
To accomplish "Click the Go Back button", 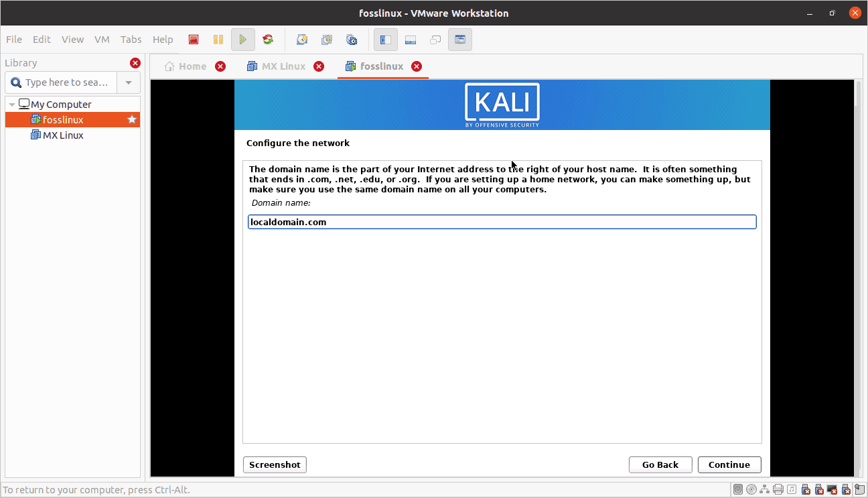I will 660,464.
